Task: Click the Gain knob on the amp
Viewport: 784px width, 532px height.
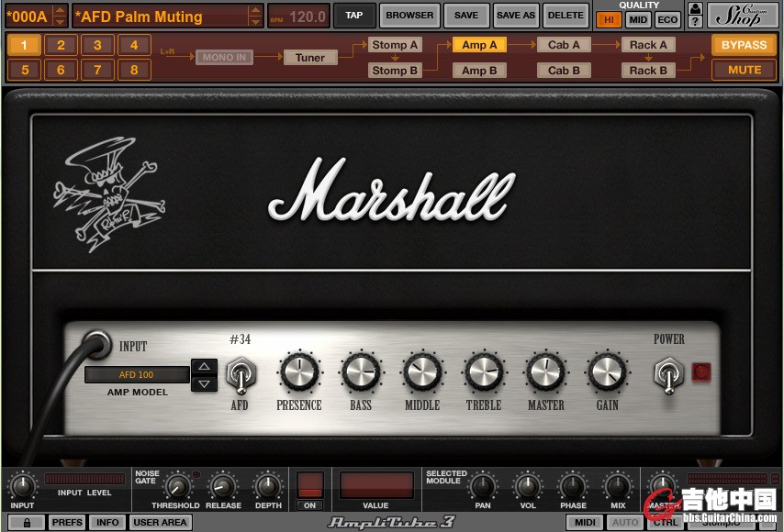Action: click(607, 373)
